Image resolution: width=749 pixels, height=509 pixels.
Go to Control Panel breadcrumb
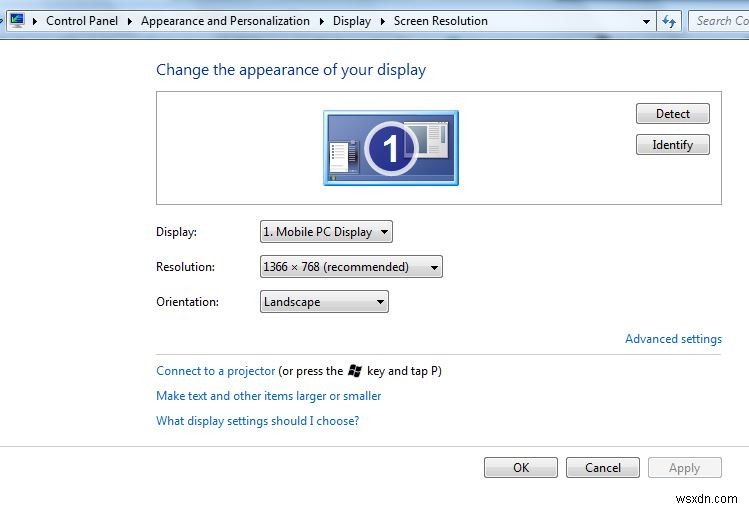(x=82, y=21)
